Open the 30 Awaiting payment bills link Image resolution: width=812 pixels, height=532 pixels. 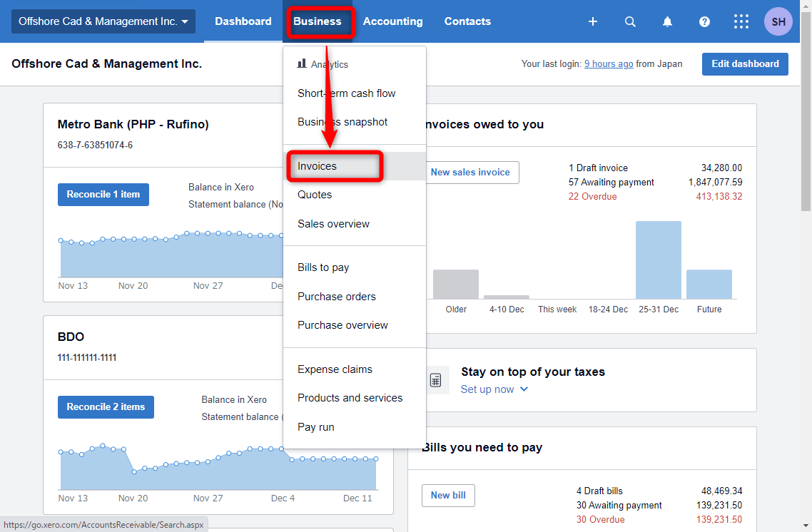(619, 505)
